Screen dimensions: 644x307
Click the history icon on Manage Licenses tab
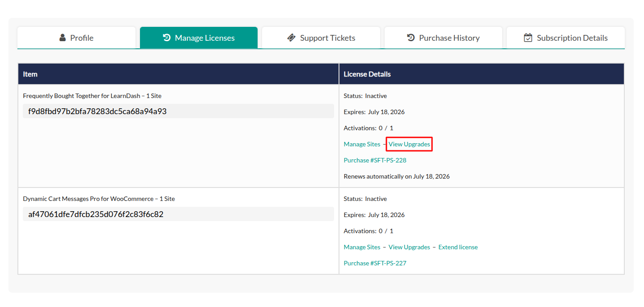[x=167, y=38]
